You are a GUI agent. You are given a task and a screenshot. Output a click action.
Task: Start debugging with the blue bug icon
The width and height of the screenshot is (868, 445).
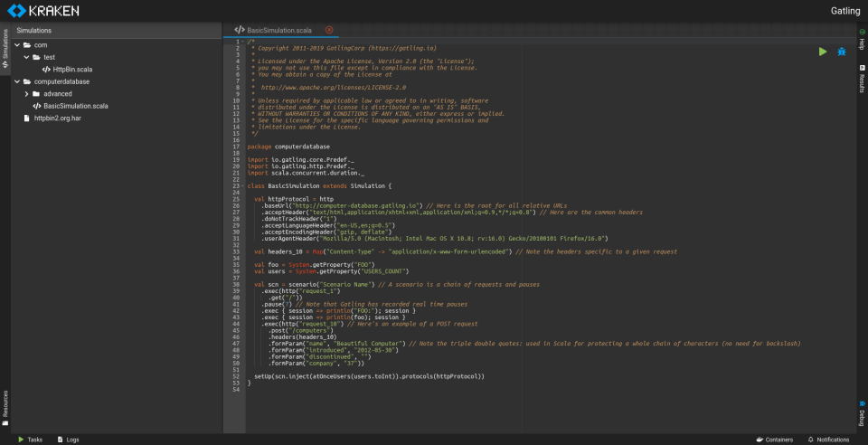click(x=841, y=52)
